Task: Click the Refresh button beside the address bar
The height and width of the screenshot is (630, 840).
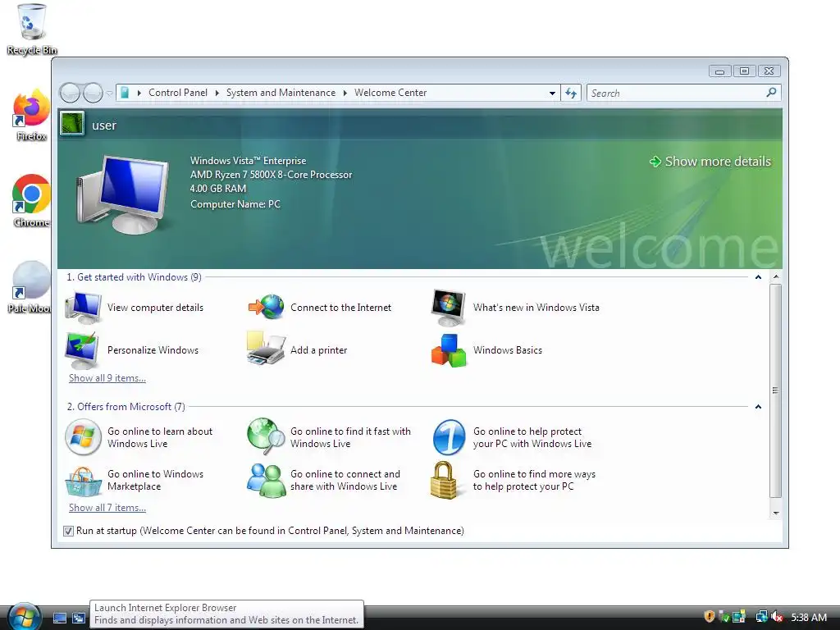Action: coord(571,94)
